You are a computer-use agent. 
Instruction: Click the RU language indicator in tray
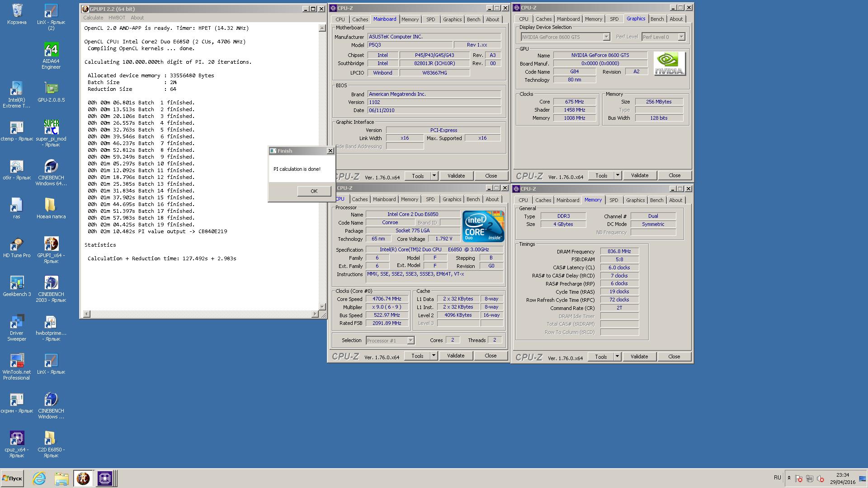click(777, 478)
